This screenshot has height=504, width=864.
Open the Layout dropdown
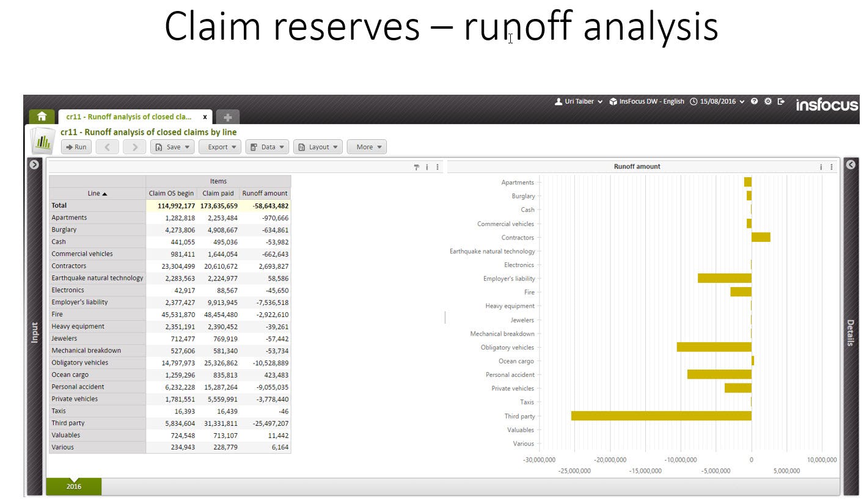point(318,147)
